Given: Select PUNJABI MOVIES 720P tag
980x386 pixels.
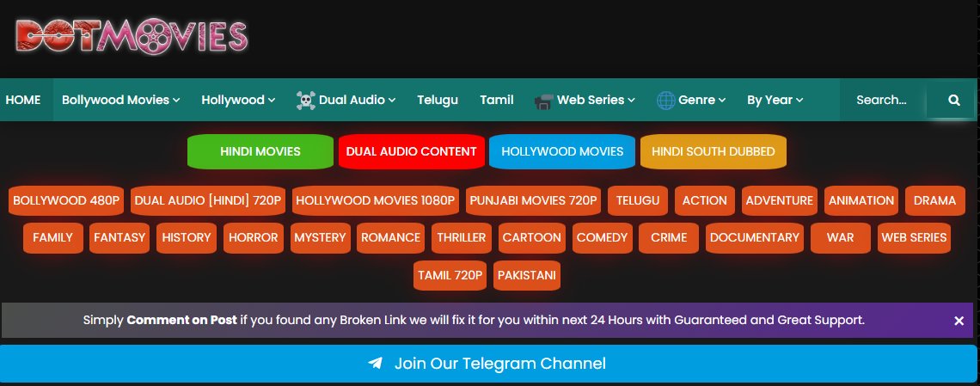Looking at the screenshot, I should [x=533, y=200].
